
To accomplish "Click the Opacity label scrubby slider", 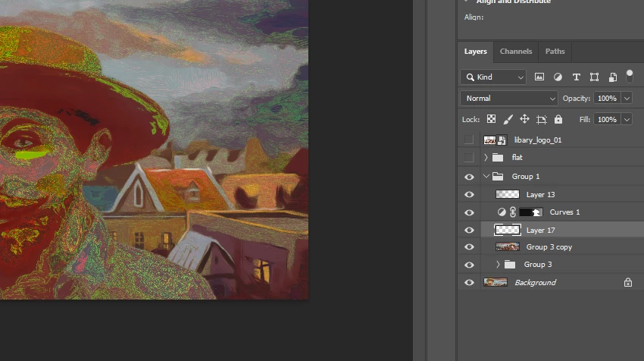I will coord(577,99).
